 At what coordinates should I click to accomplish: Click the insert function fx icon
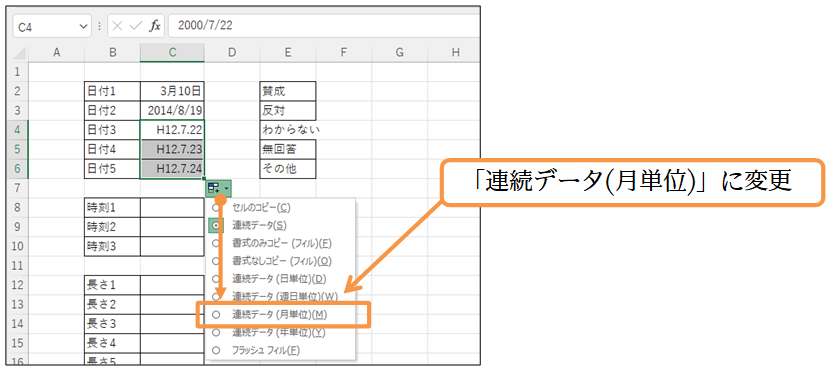tap(154, 26)
